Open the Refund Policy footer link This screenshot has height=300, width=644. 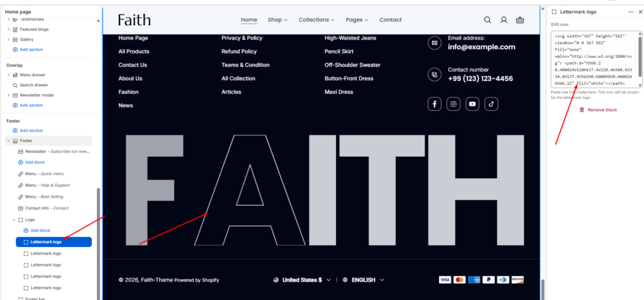[x=239, y=52]
